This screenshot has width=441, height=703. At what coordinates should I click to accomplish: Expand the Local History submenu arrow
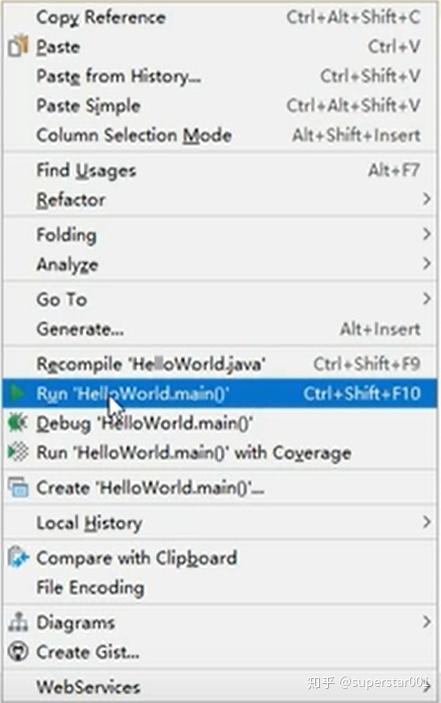[427, 522]
